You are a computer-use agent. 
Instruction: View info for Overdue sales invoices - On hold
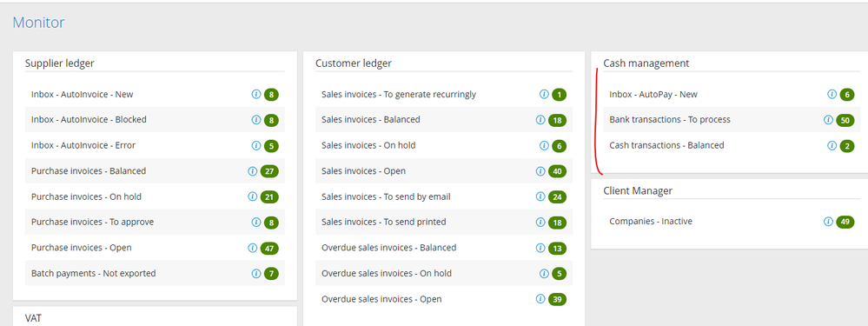click(x=544, y=274)
